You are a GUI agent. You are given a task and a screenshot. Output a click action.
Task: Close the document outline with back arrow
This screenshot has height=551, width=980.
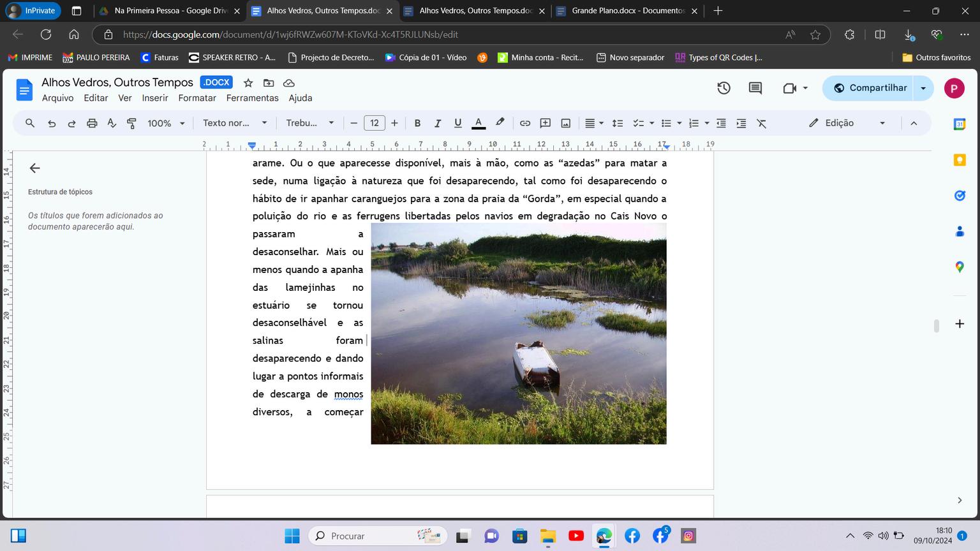pyautogui.click(x=35, y=168)
